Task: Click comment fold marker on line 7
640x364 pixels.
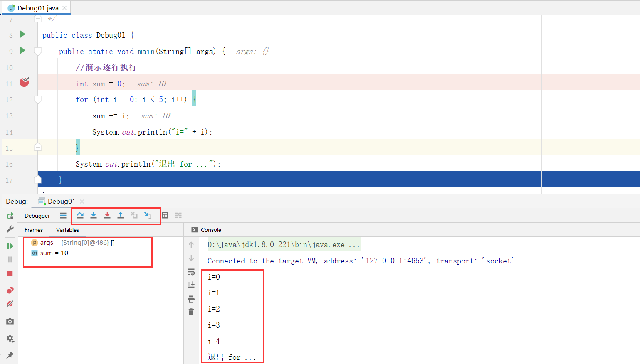Action: (x=38, y=19)
